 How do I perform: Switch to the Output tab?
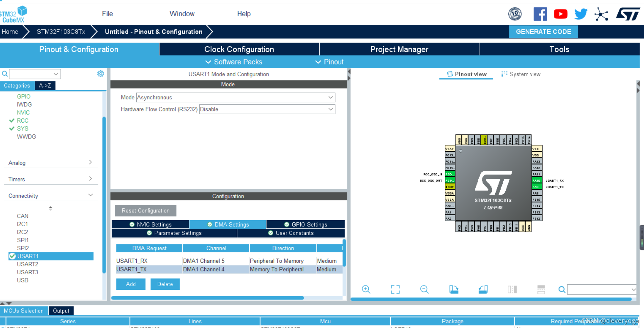point(61,311)
